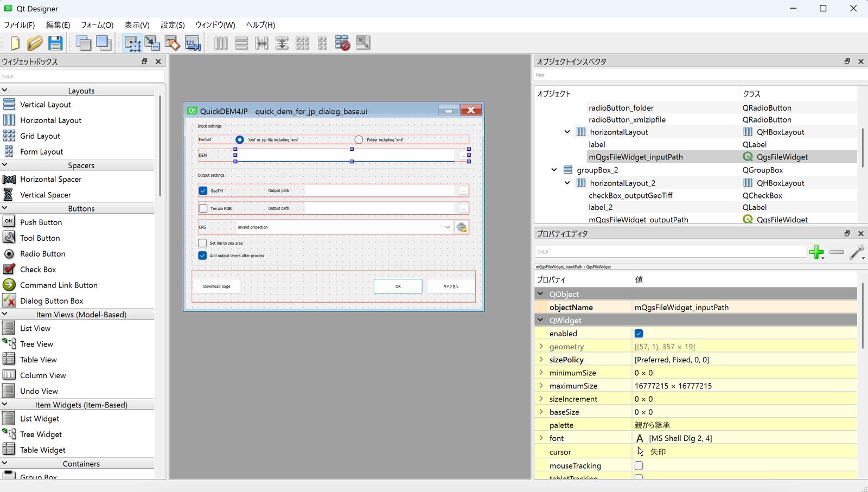Click the Download page button

click(x=216, y=286)
